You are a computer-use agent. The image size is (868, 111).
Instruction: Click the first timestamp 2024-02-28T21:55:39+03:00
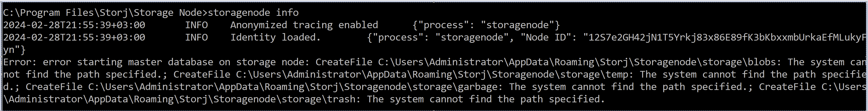click(x=74, y=25)
